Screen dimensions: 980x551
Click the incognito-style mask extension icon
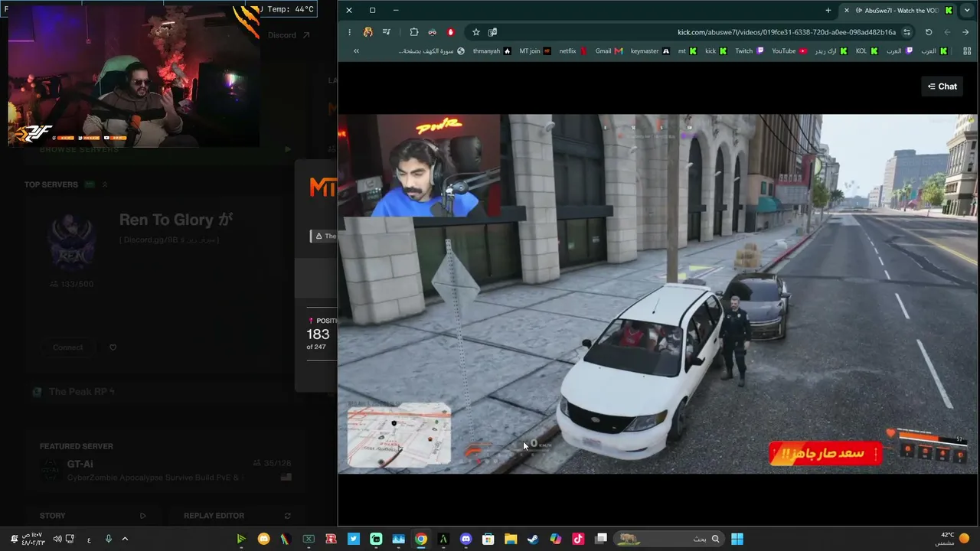(x=433, y=32)
